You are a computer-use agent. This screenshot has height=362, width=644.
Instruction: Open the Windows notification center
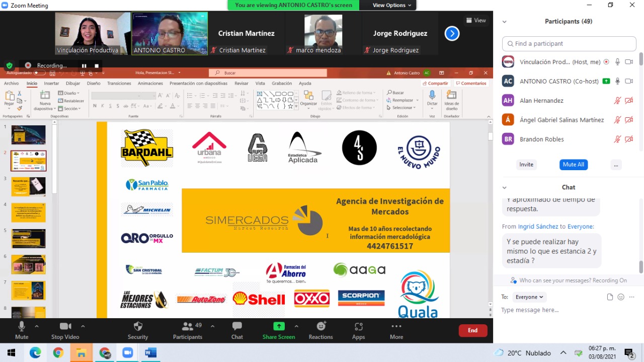(x=629, y=353)
